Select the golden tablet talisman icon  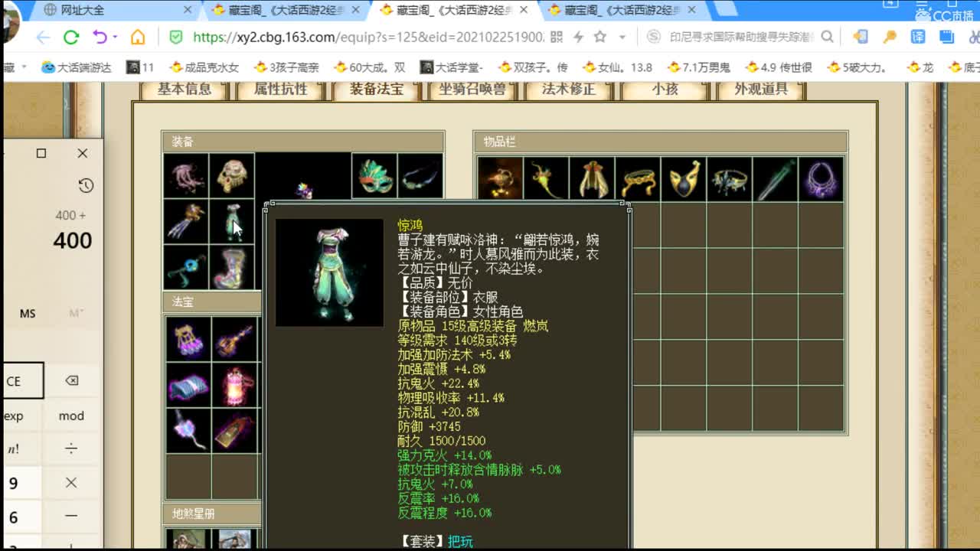click(234, 430)
